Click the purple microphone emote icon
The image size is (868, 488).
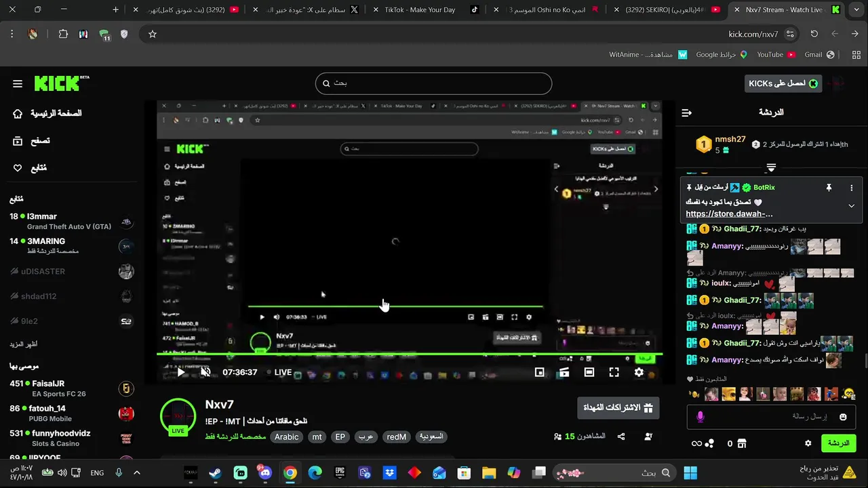tap(700, 417)
